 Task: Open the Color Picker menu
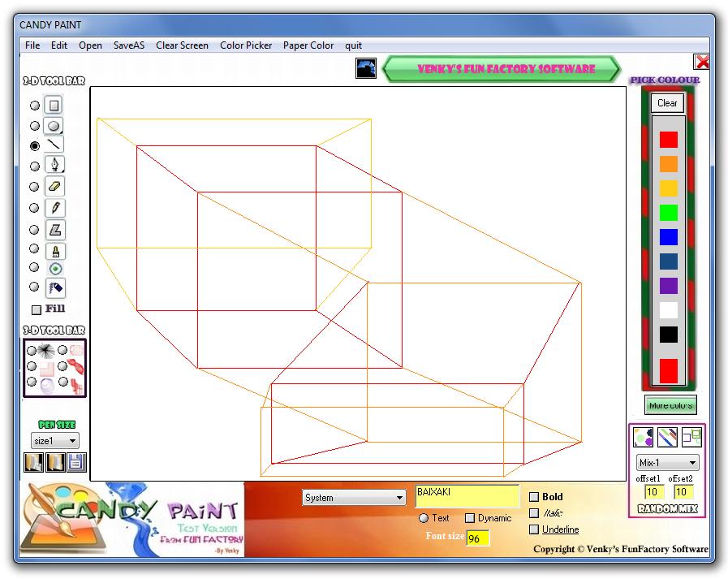(x=246, y=45)
